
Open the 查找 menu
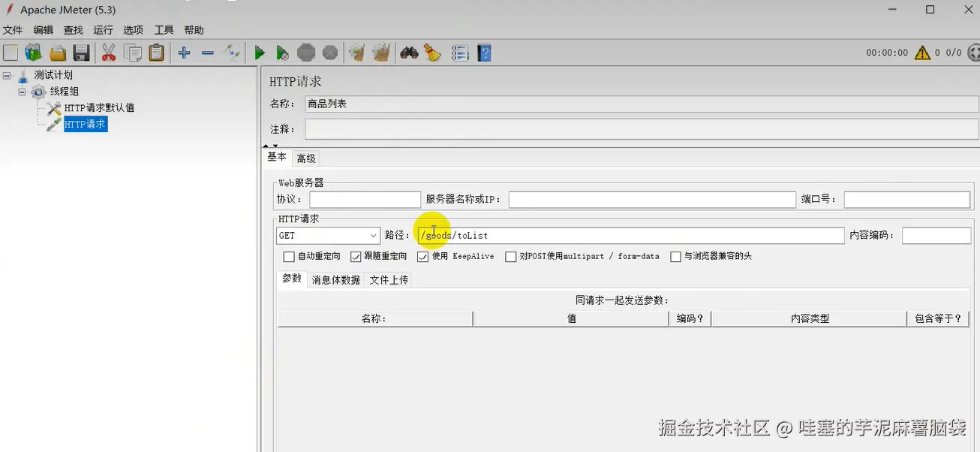coord(74,30)
